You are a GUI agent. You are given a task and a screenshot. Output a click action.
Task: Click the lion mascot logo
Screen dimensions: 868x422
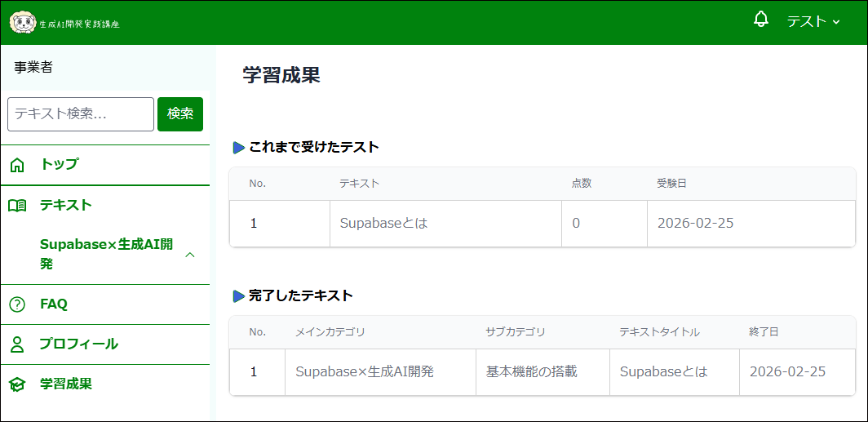[x=22, y=22]
